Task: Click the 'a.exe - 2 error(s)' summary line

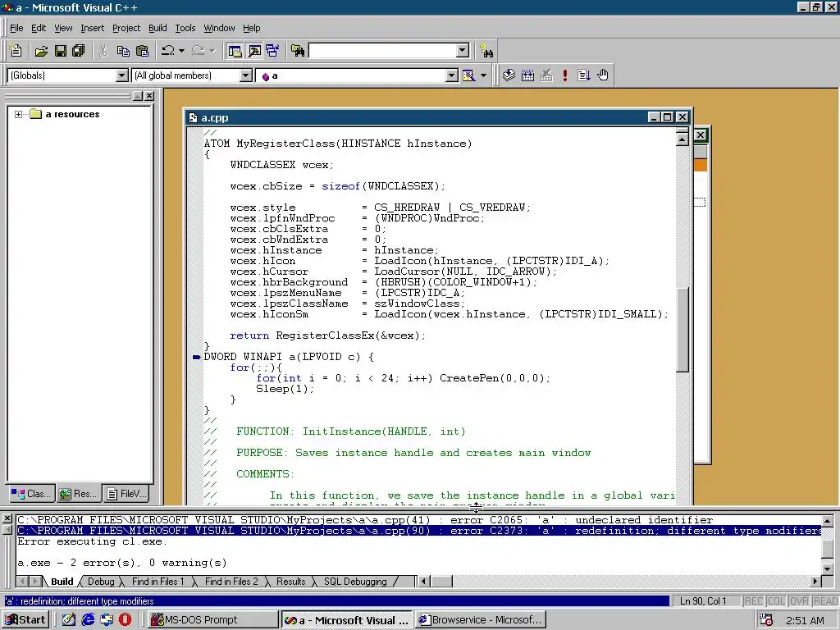Action: 122,563
